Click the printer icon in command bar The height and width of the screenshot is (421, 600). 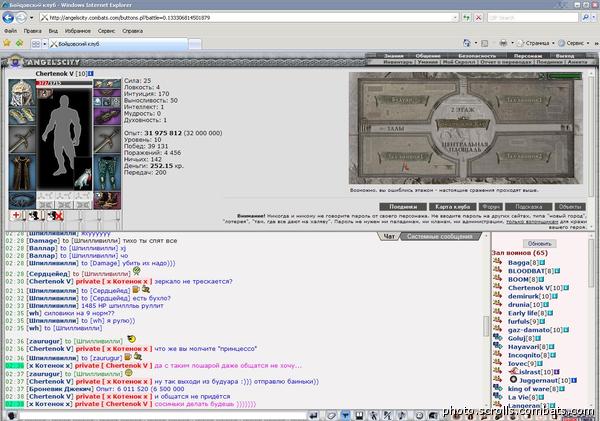click(503, 43)
